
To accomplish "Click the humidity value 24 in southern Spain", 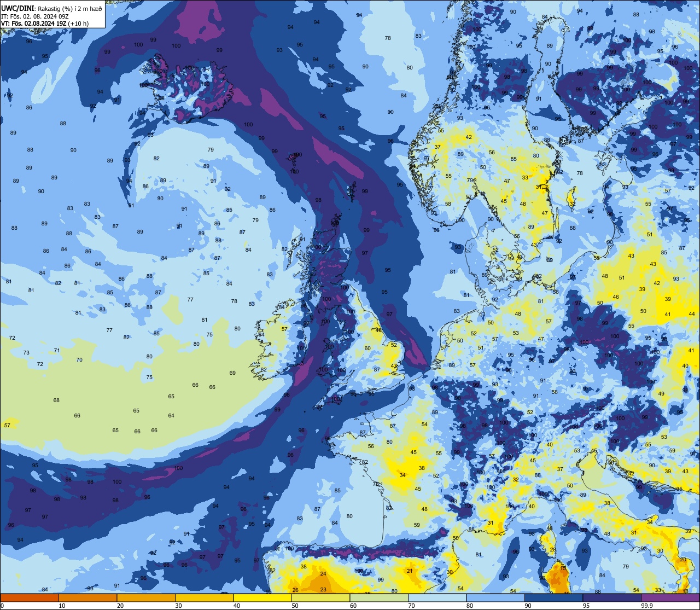I will (323, 574).
